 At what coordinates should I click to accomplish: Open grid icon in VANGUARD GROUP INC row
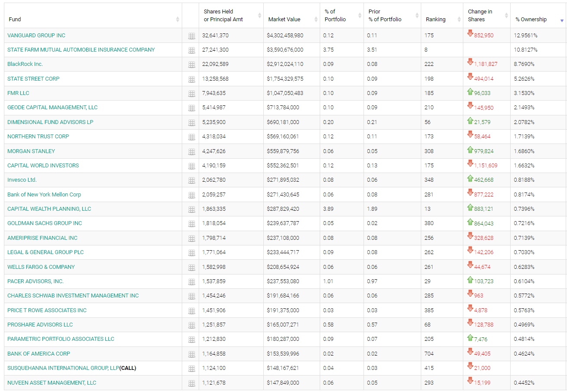click(x=191, y=36)
